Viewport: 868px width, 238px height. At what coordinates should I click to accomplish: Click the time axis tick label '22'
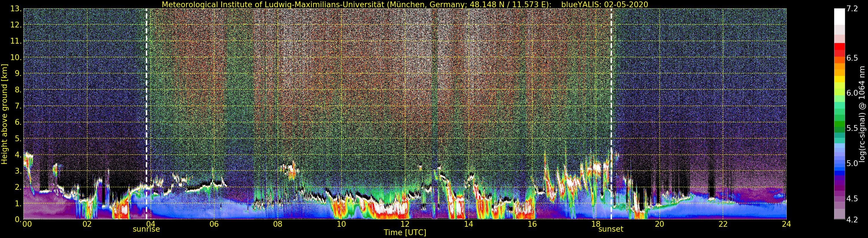723,224
